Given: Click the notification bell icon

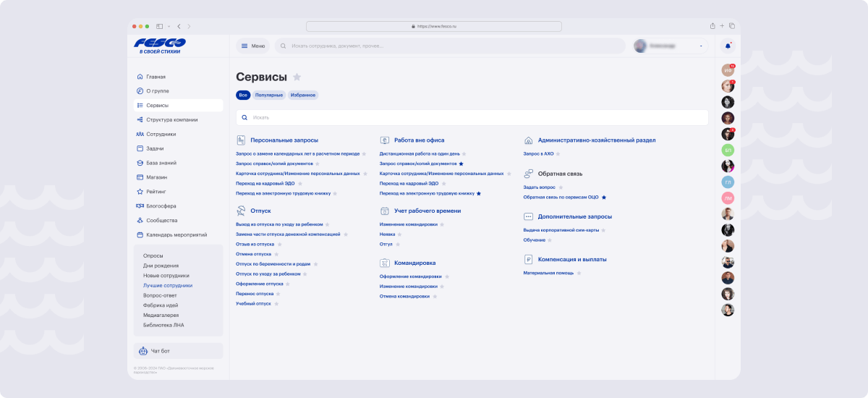Looking at the screenshot, I should [728, 46].
